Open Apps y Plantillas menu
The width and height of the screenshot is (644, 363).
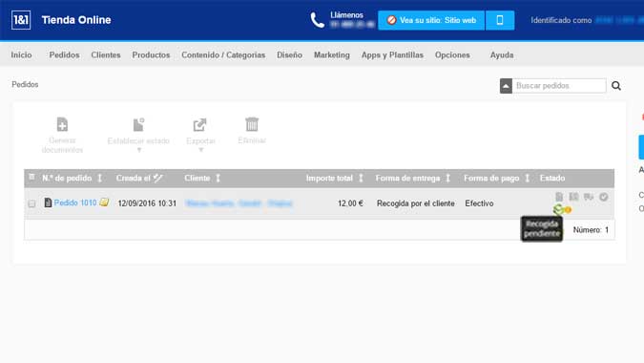pyautogui.click(x=392, y=54)
